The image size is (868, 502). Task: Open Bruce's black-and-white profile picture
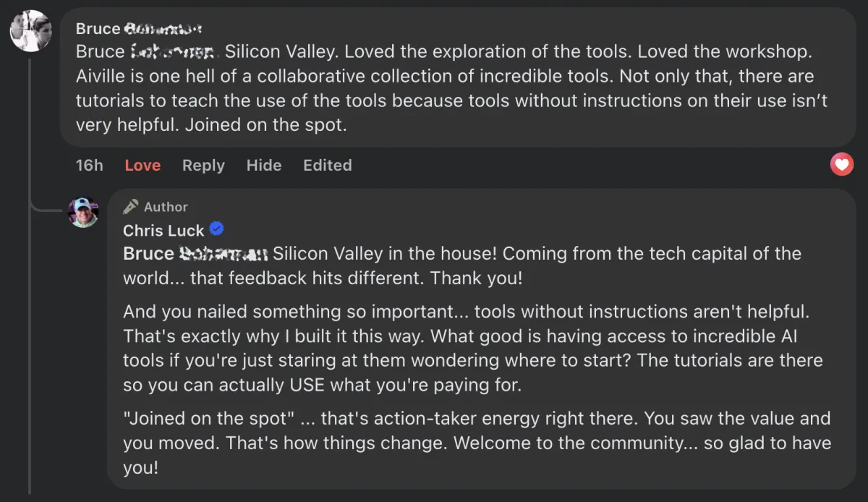tap(30, 30)
